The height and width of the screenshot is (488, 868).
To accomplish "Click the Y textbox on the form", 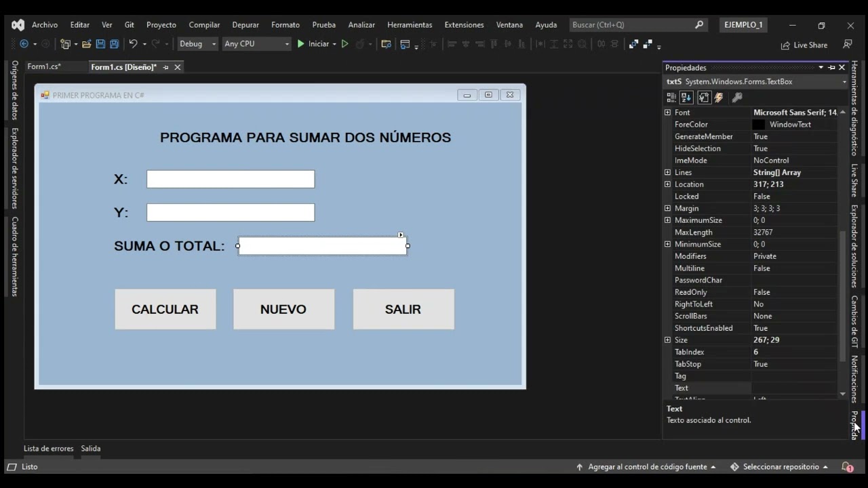I will (x=231, y=212).
